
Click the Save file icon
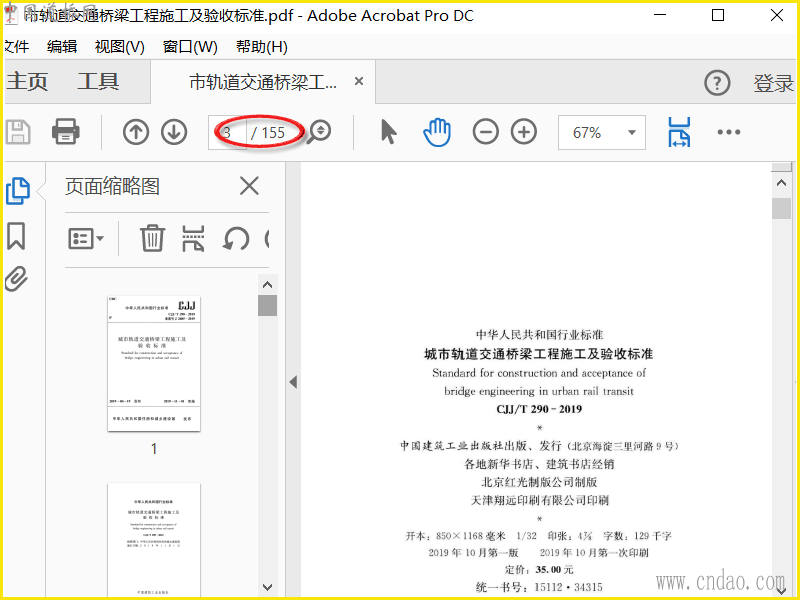point(18,132)
